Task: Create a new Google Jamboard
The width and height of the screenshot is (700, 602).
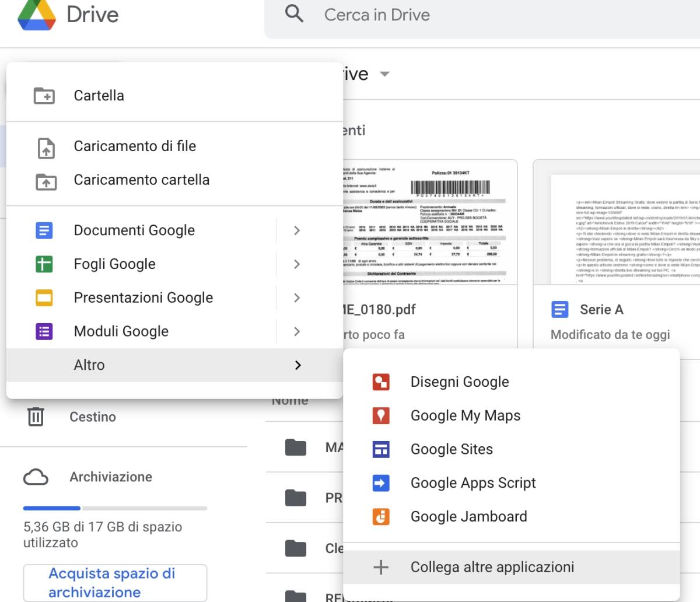Action: (469, 516)
